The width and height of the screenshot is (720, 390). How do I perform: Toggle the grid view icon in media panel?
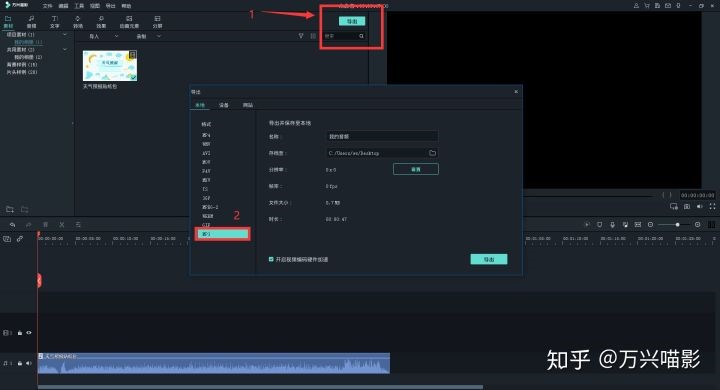click(313, 36)
